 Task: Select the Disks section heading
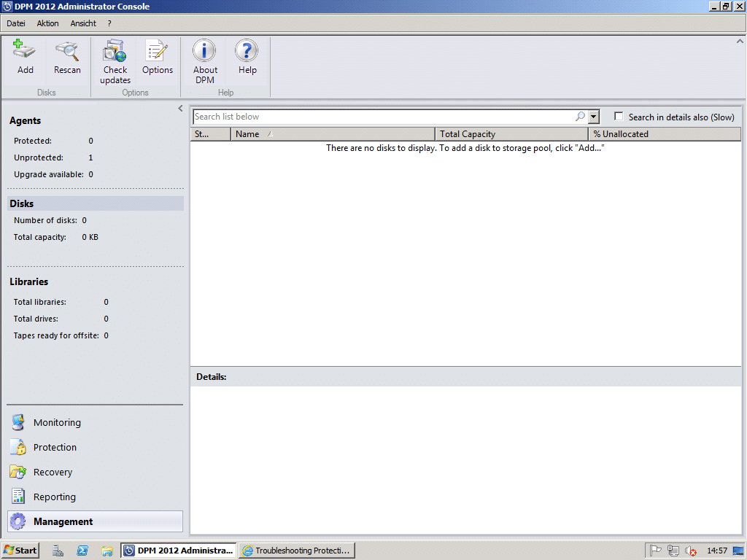(96, 203)
